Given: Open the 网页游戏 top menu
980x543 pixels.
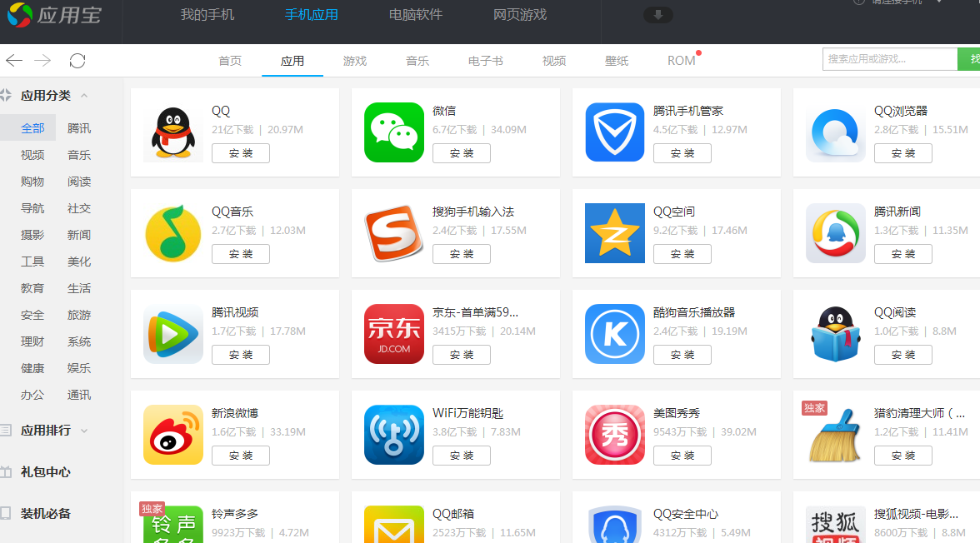Looking at the screenshot, I should 520,14.
